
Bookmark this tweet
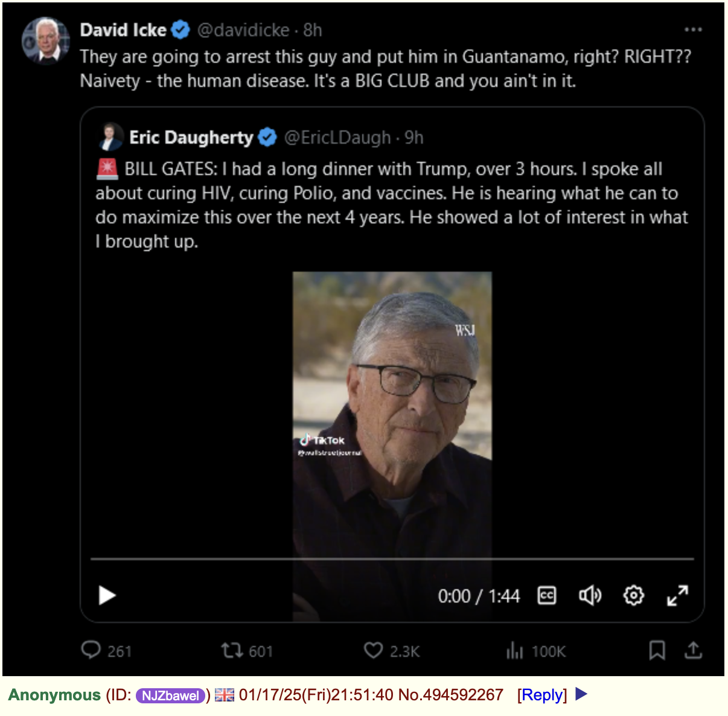pos(657,650)
